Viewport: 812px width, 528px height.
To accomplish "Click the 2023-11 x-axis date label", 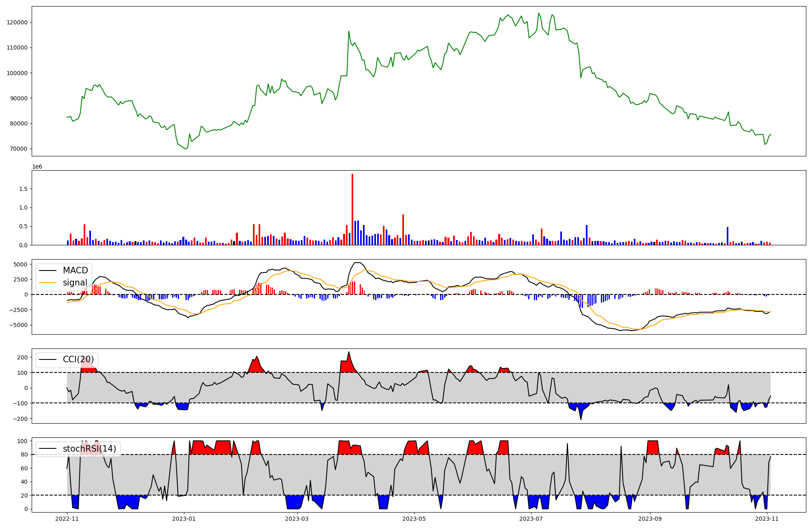I will pyautogui.click(x=767, y=519).
